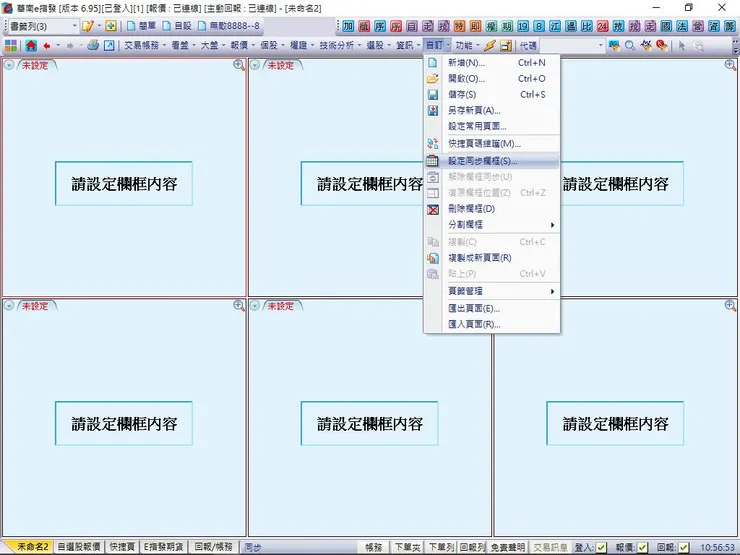Click 請設定欄框內容 box in bottom-middle pane
Image resolution: width=740 pixels, height=555 pixels.
pyautogui.click(x=370, y=423)
